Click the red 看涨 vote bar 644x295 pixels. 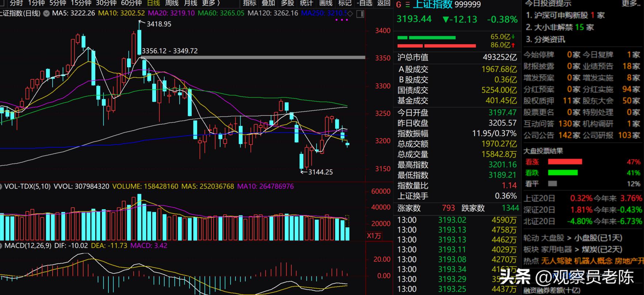pyautogui.click(x=565, y=162)
